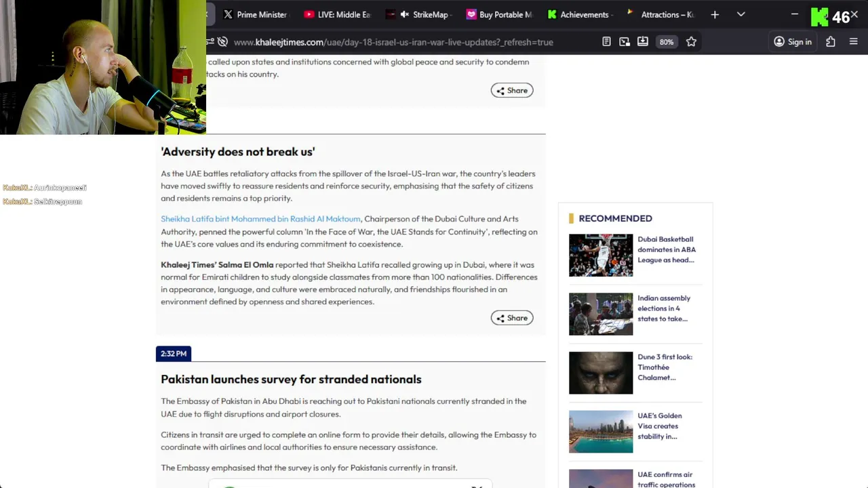Open the Buy Portable browser tab
This screenshot has width=868, height=488.
pyautogui.click(x=499, y=14)
